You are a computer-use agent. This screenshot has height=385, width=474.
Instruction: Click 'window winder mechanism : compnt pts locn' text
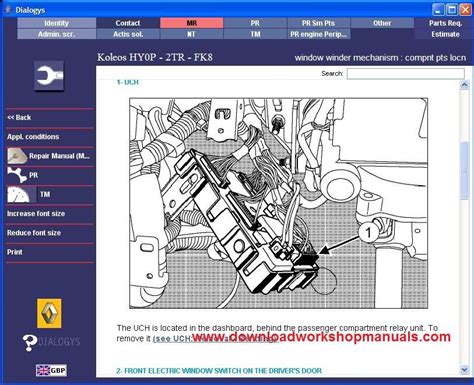coord(380,58)
